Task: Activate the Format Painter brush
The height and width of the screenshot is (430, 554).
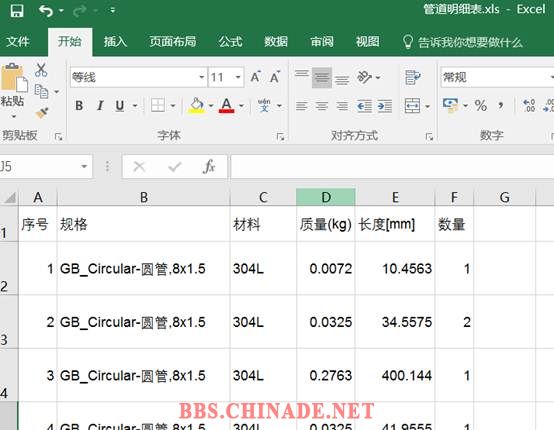Action: (x=42, y=113)
